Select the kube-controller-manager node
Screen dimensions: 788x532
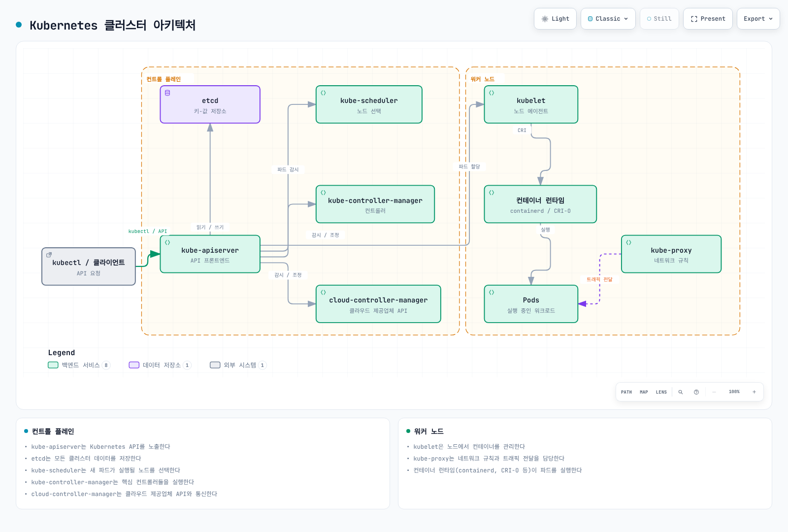[375, 204]
